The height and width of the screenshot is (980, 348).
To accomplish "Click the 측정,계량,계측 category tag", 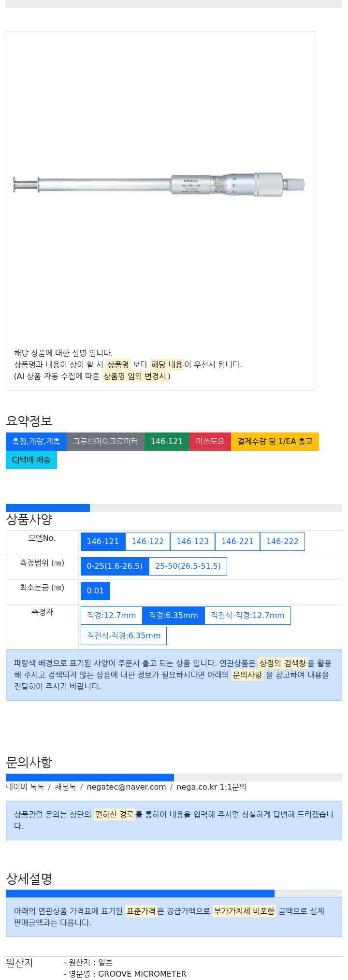I will point(36,442).
